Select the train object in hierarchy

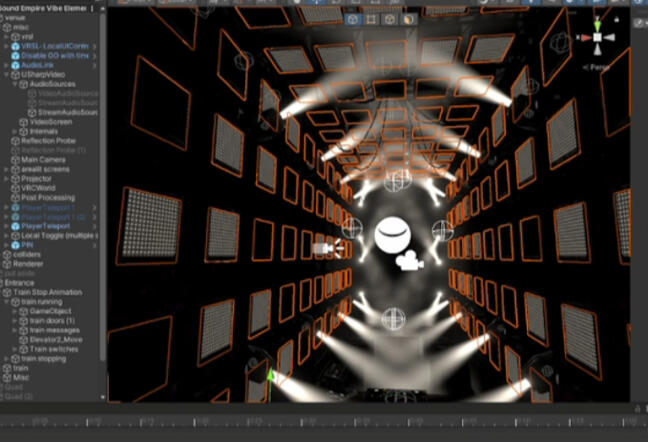coord(20,368)
